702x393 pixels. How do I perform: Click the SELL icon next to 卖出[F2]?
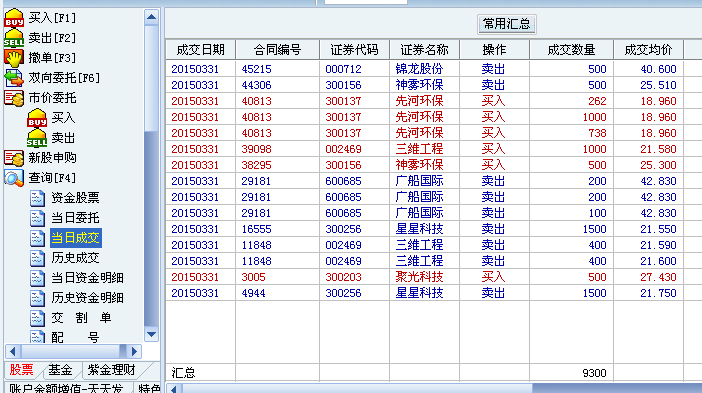14,38
